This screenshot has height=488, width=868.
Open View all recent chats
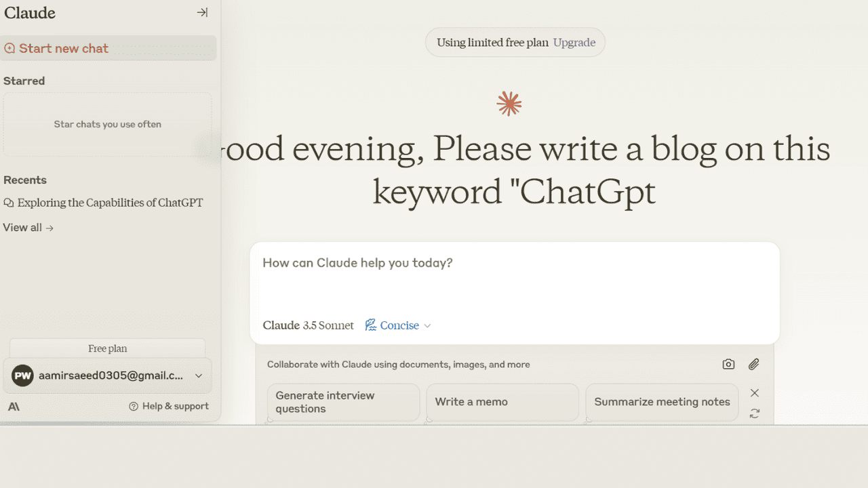pos(28,228)
